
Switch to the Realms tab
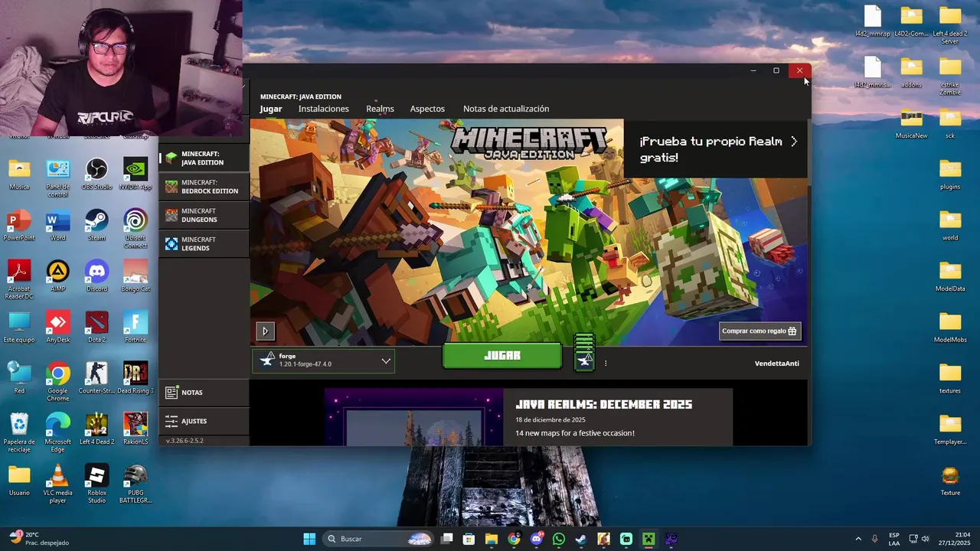point(380,109)
